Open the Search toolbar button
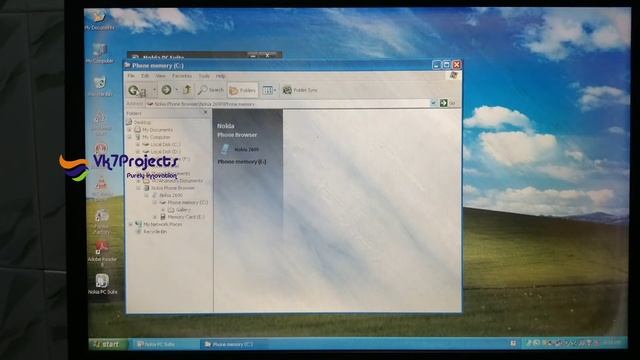 pyautogui.click(x=211, y=90)
